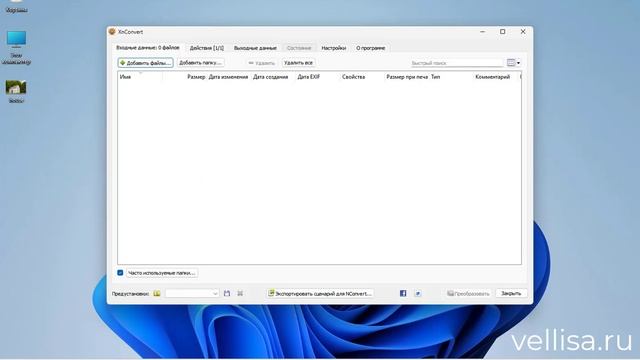Image resolution: width=640 pixels, height=360 pixels.
Task: Toggle the checkbox beside Часто используемые папки
Action: point(120,273)
